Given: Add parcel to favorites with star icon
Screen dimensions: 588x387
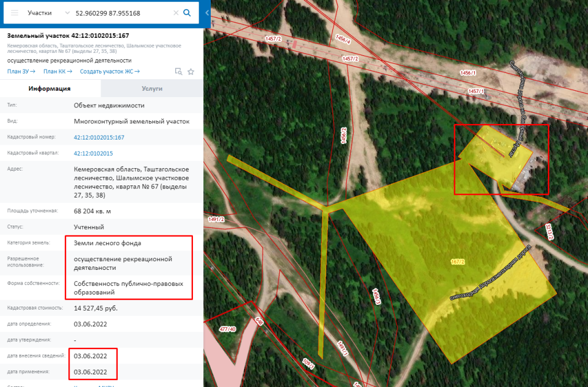Looking at the screenshot, I should [x=191, y=72].
